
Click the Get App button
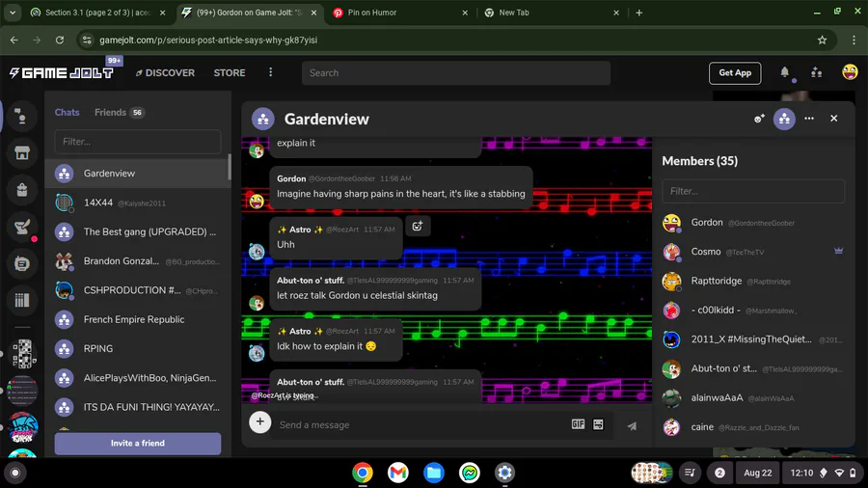[735, 72]
